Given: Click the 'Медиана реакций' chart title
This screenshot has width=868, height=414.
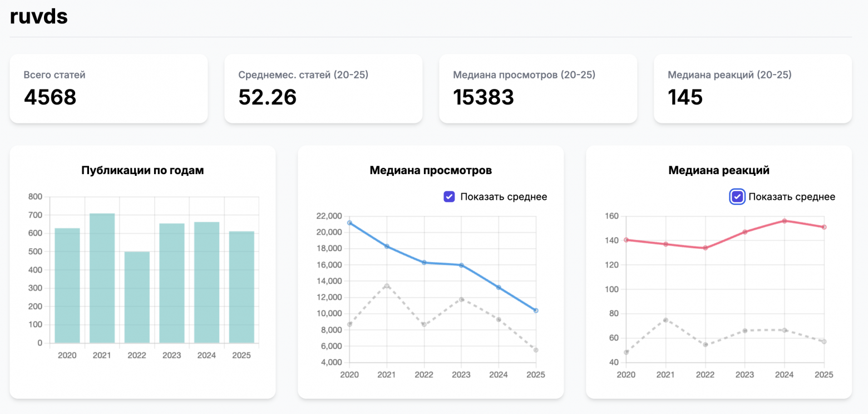Looking at the screenshot, I should click(x=719, y=170).
